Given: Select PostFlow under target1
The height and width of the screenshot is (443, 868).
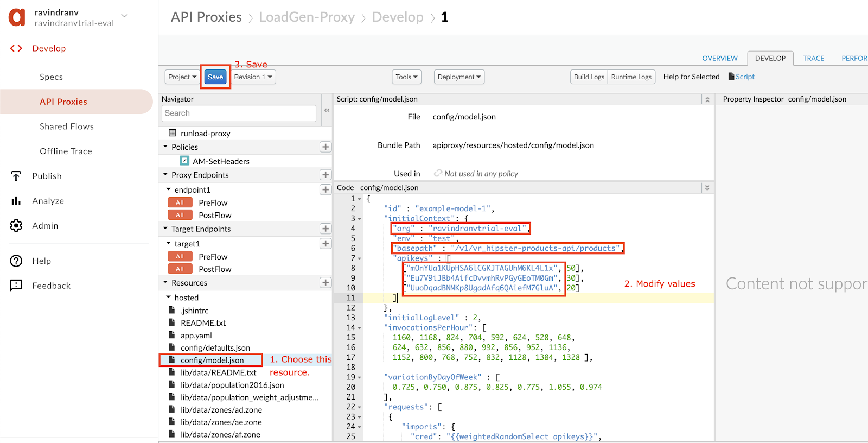Looking at the screenshot, I should click(215, 269).
